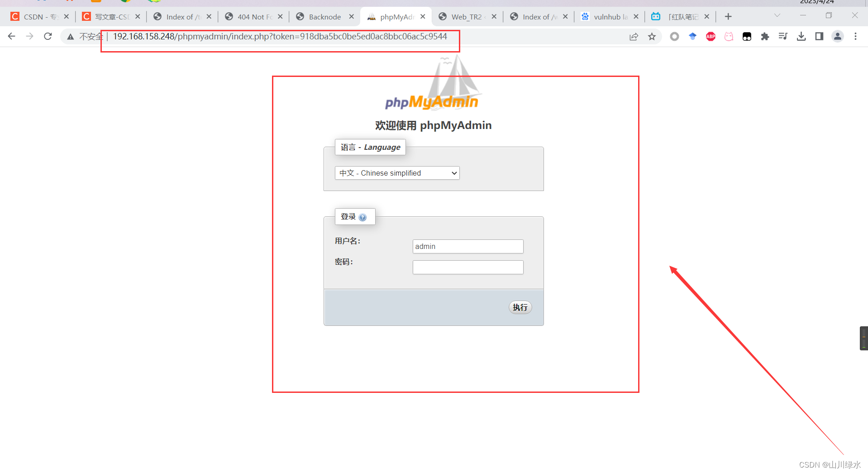Screen dimensions: 868x473
Task: Switch to the CSDN tab
Action: 40,17
